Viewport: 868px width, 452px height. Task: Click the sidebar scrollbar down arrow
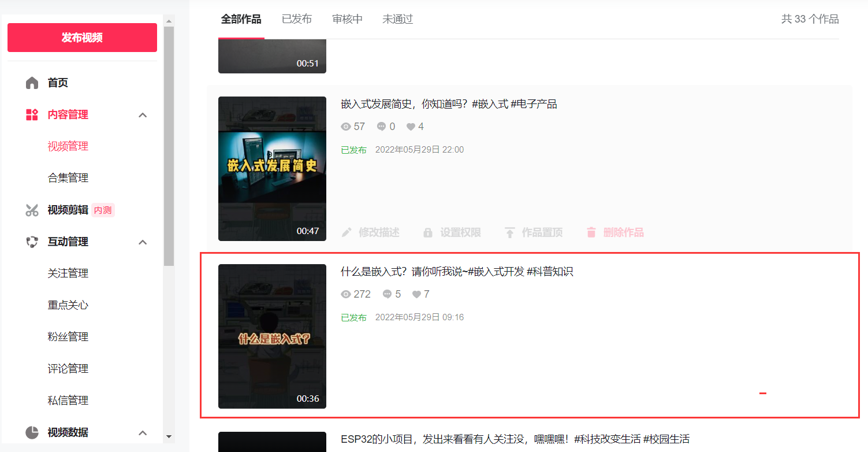[x=169, y=436]
